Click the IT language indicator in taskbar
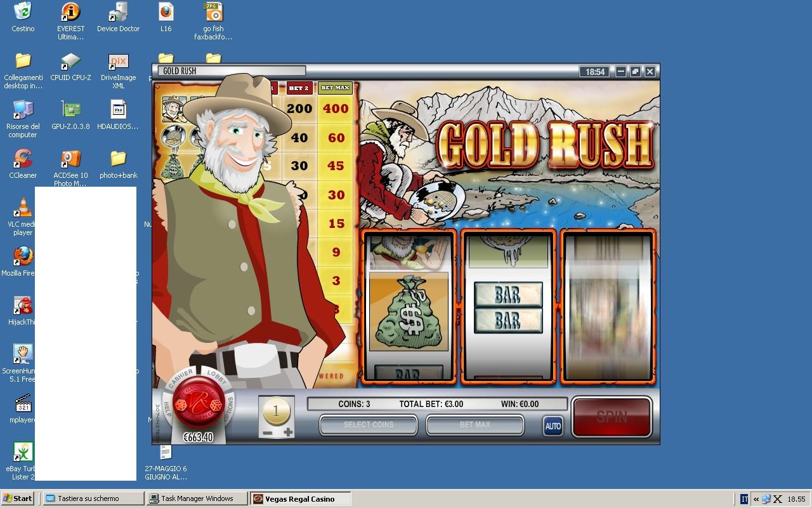Viewport: 812px width, 508px height. [x=744, y=499]
